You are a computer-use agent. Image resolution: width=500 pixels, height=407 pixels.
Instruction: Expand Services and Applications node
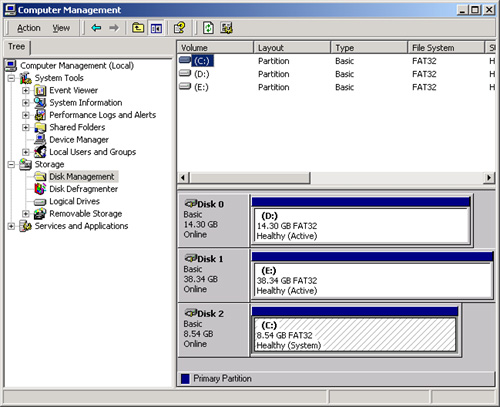click(x=11, y=226)
